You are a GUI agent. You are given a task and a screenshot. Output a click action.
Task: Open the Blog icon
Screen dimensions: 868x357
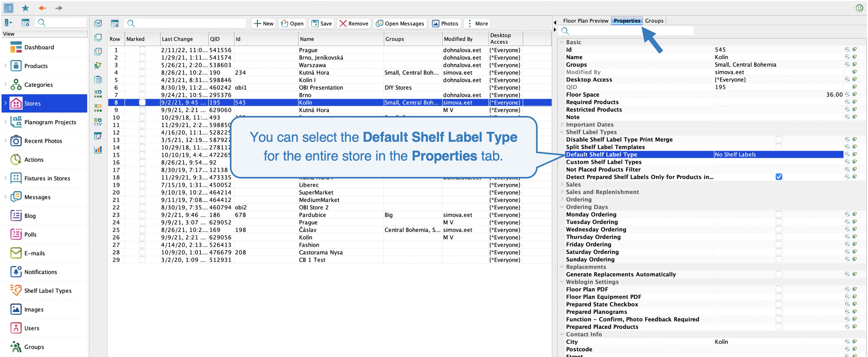tap(16, 216)
